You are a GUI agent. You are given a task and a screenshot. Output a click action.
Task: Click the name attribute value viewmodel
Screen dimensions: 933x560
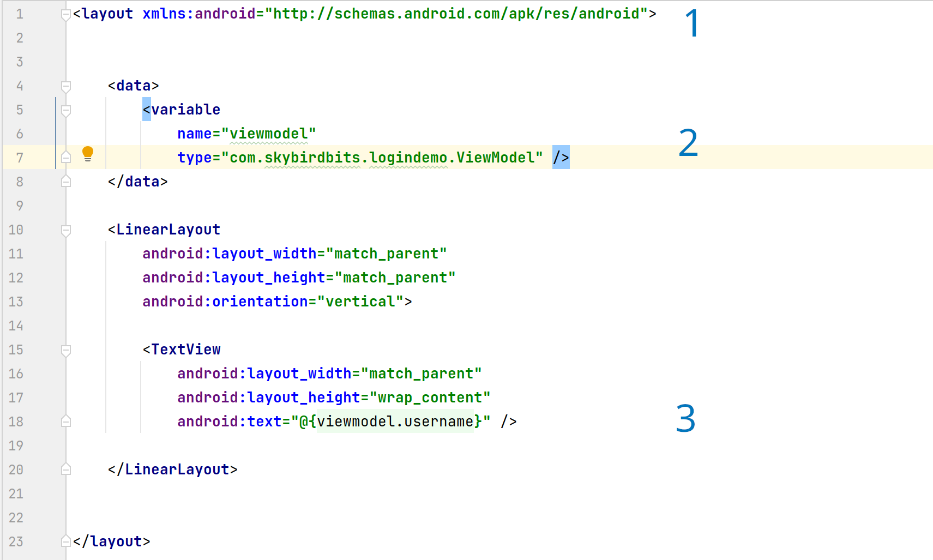269,133
